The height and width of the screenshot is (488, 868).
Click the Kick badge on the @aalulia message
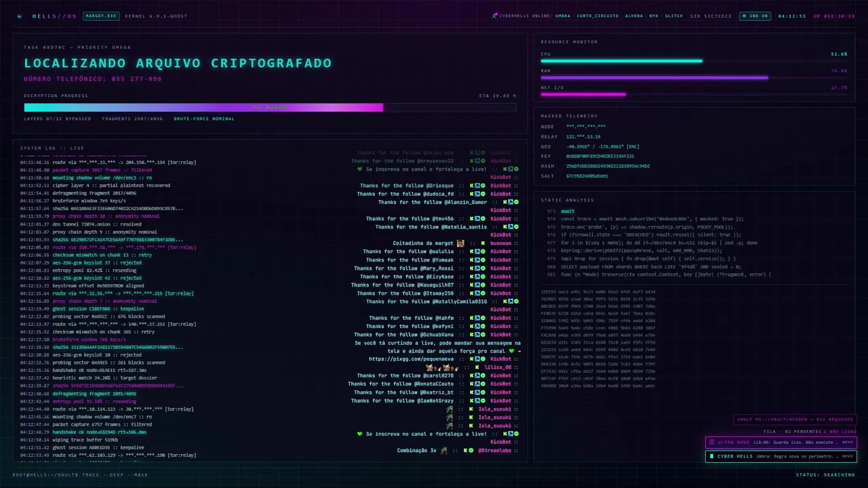[x=471, y=251]
